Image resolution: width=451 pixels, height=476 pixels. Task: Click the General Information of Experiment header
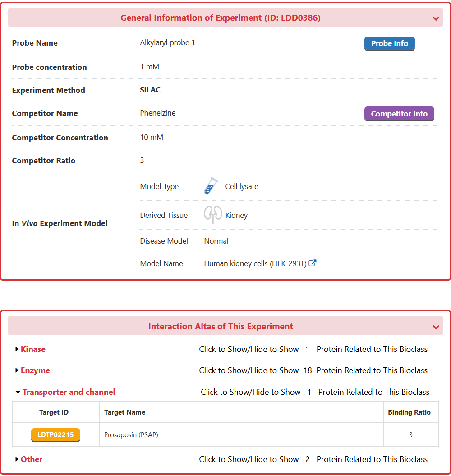[221, 18]
